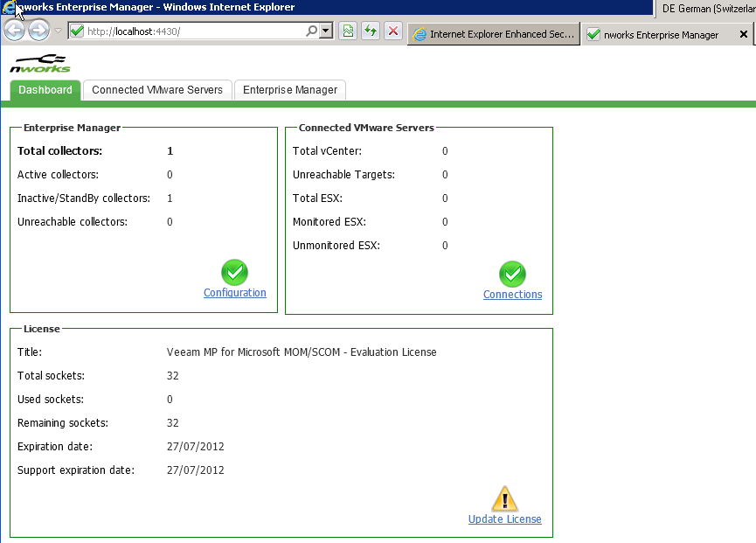Select the Monitored ESX label
Image resolution: width=756 pixels, height=543 pixels.
click(329, 222)
